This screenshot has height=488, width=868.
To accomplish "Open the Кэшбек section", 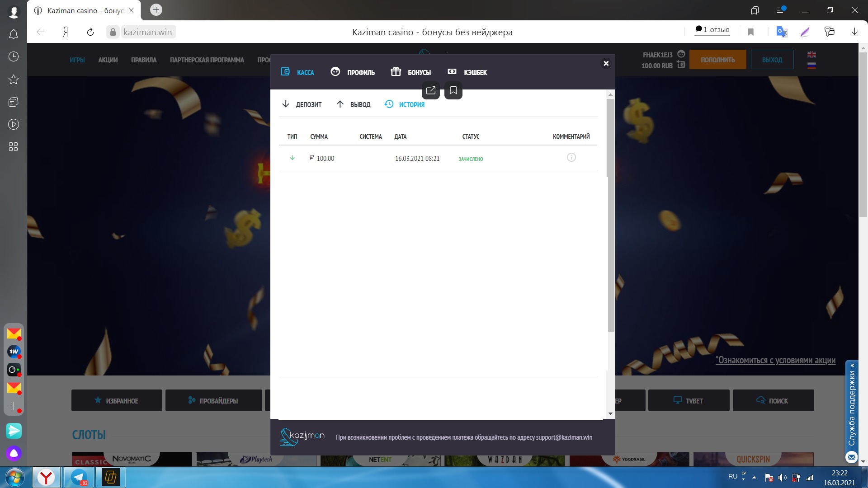I will [467, 72].
